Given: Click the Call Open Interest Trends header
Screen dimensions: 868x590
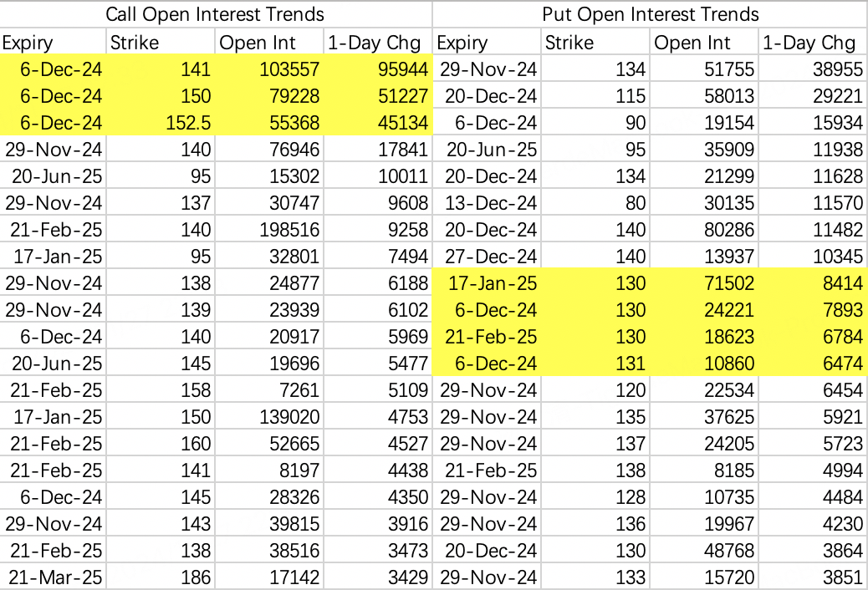Looking at the screenshot, I should 216,14.
